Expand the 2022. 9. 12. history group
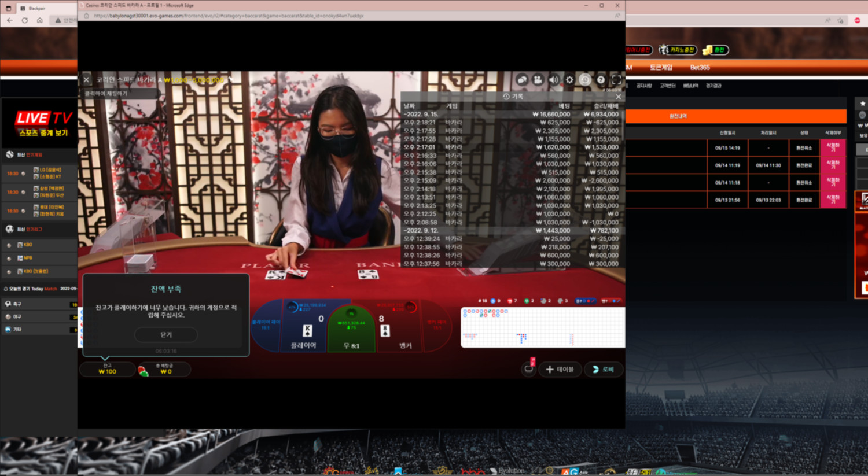 point(422,230)
